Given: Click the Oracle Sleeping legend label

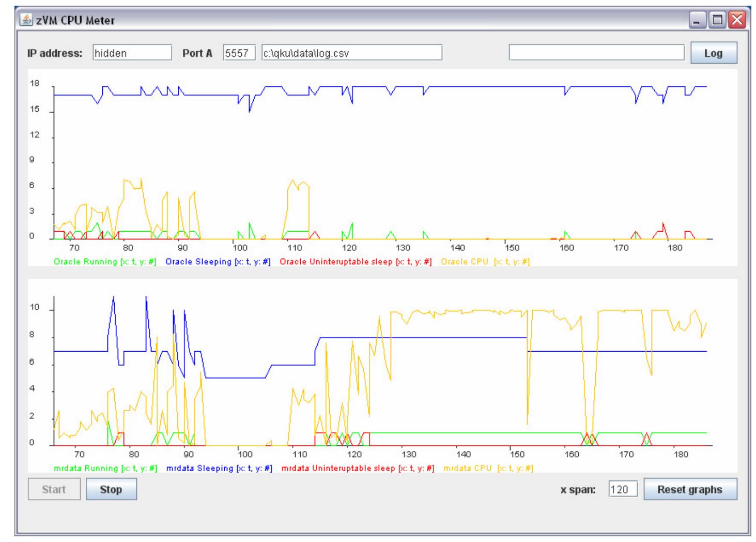Looking at the screenshot, I should point(218,262).
